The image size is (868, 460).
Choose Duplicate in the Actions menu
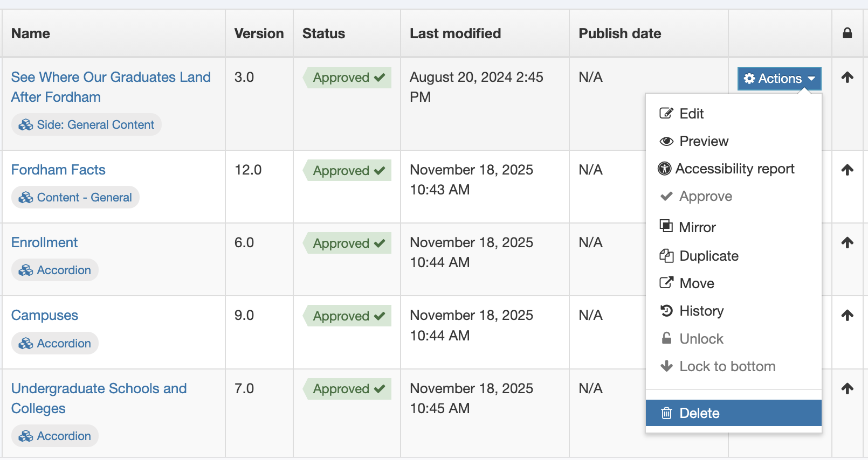(733, 256)
